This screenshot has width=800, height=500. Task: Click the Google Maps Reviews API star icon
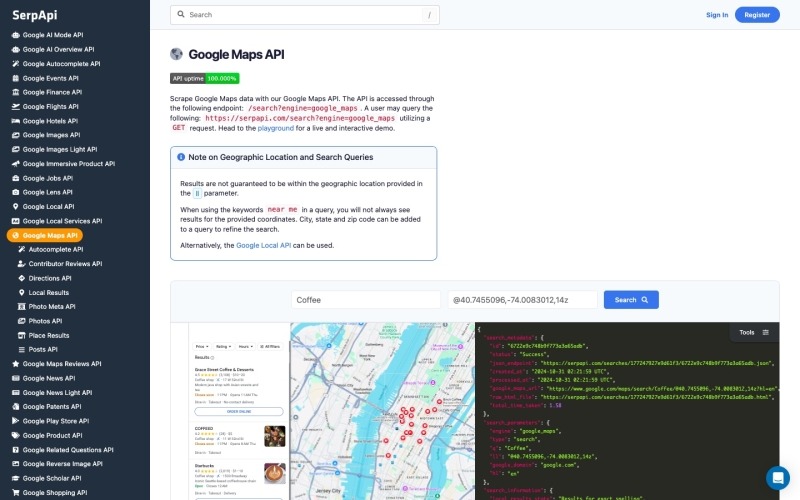[15, 364]
